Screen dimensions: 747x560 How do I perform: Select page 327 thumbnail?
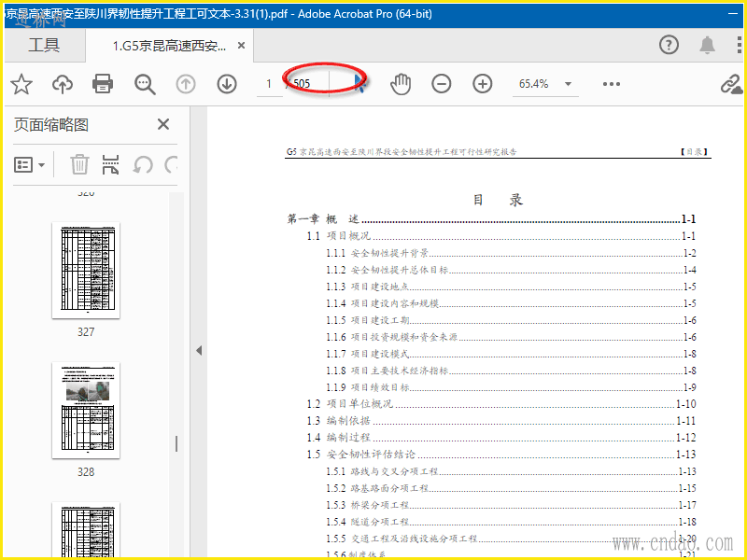pos(86,270)
